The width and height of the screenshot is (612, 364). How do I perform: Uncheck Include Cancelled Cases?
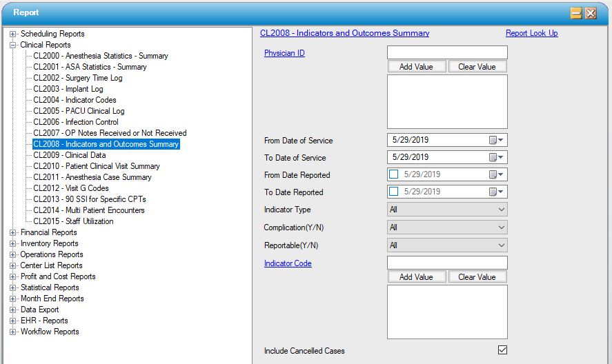pos(502,350)
